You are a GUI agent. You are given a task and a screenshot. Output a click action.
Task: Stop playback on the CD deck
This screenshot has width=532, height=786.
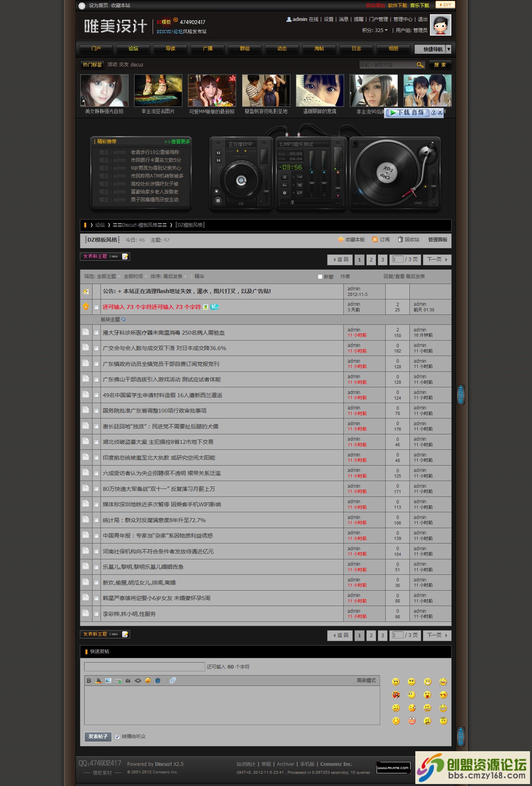[x=217, y=191]
